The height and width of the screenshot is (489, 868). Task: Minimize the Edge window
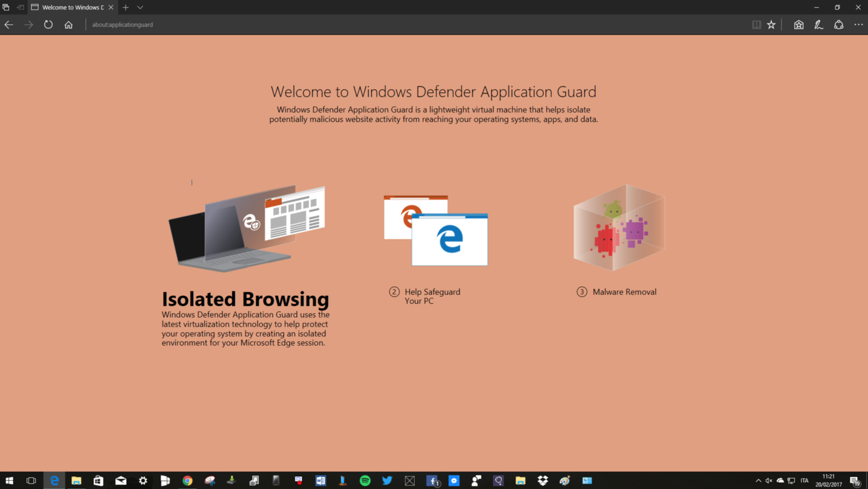[x=817, y=8]
